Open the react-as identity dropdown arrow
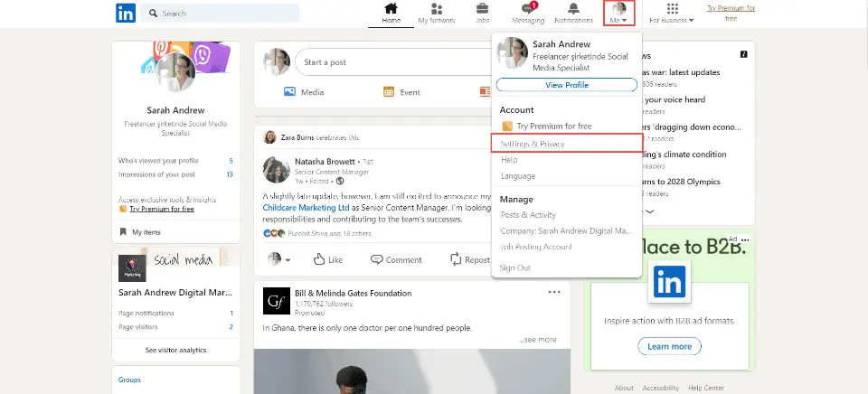 click(288, 260)
